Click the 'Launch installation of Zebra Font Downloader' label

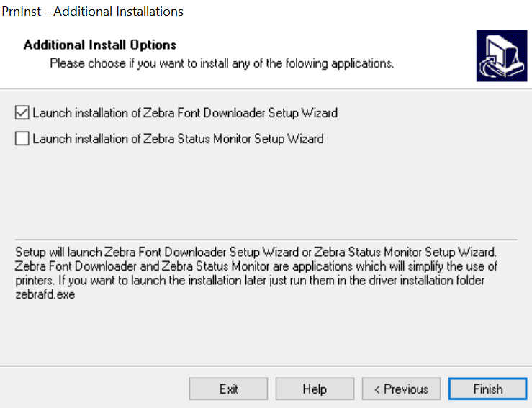coord(185,113)
